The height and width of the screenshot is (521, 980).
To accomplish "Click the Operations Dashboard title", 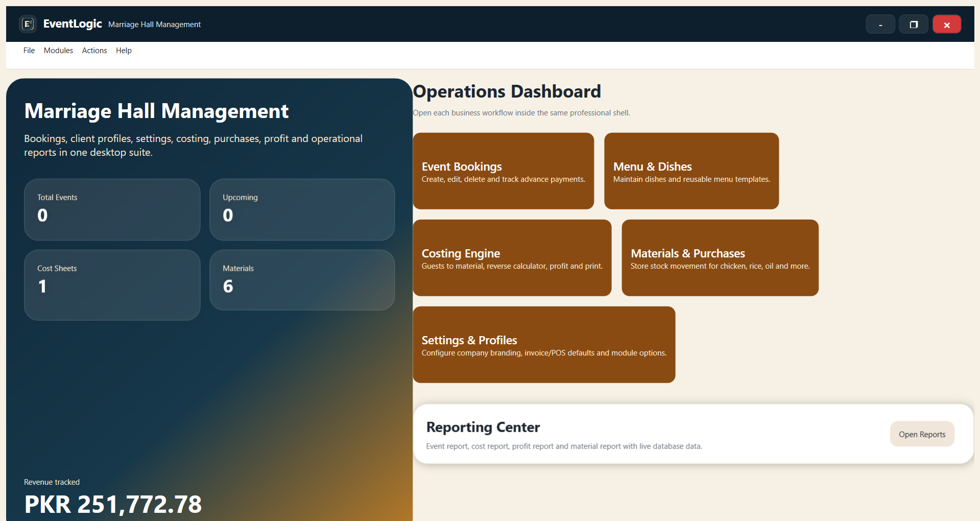I will pos(507,91).
